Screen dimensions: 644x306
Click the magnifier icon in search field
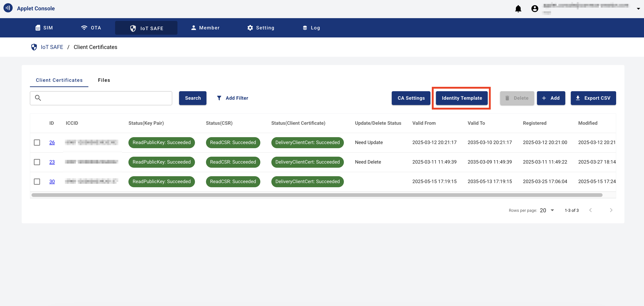[38, 98]
